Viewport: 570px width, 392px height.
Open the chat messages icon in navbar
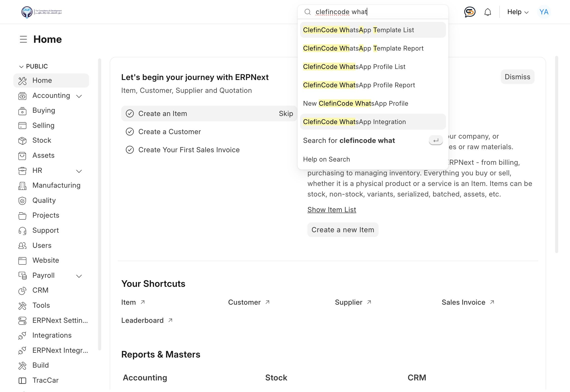click(469, 12)
